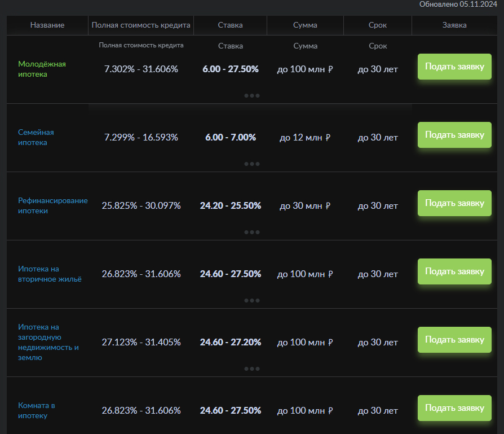Click the Ставка column header

pyautogui.click(x=230, y=25)
